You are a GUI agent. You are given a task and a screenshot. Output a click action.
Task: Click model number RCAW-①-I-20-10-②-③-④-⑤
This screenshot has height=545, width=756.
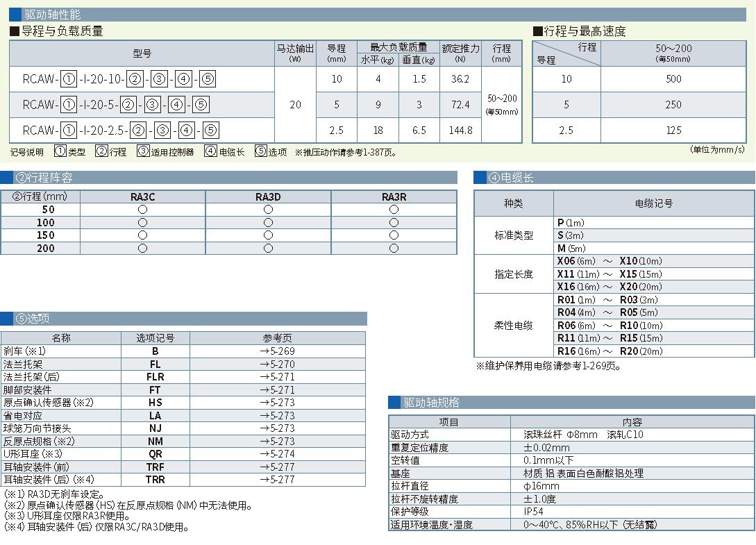[x=119, y=79]
